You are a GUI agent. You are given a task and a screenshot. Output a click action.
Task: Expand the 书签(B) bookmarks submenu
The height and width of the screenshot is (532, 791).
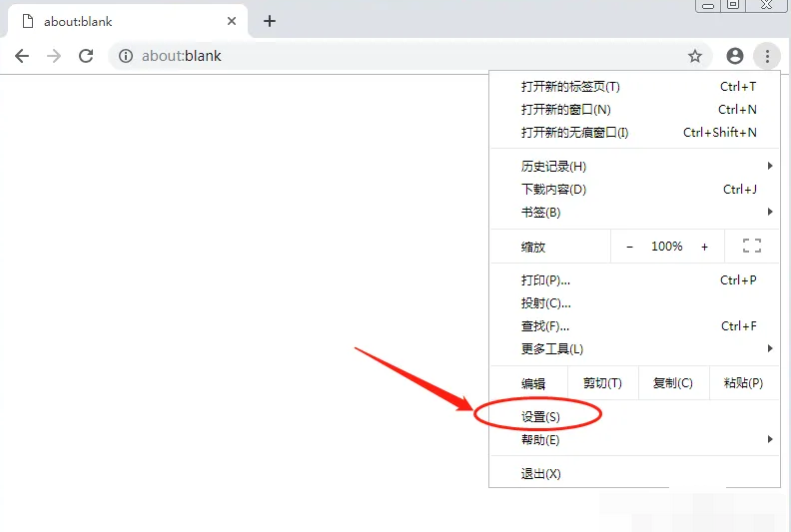[634, 213]
